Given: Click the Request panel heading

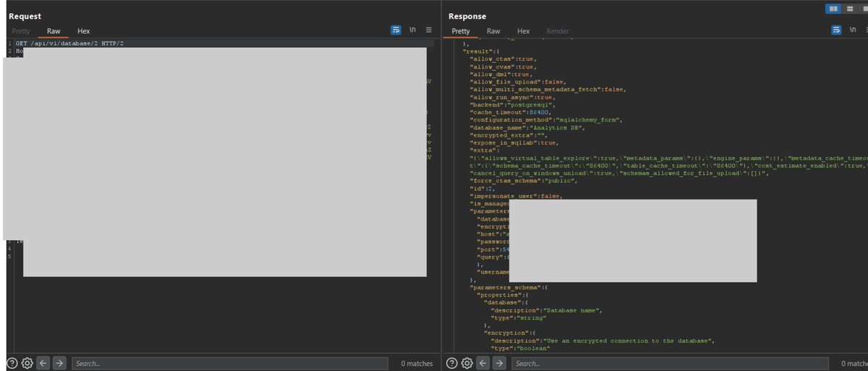Looking at the screenshot, I should point(25,15).
